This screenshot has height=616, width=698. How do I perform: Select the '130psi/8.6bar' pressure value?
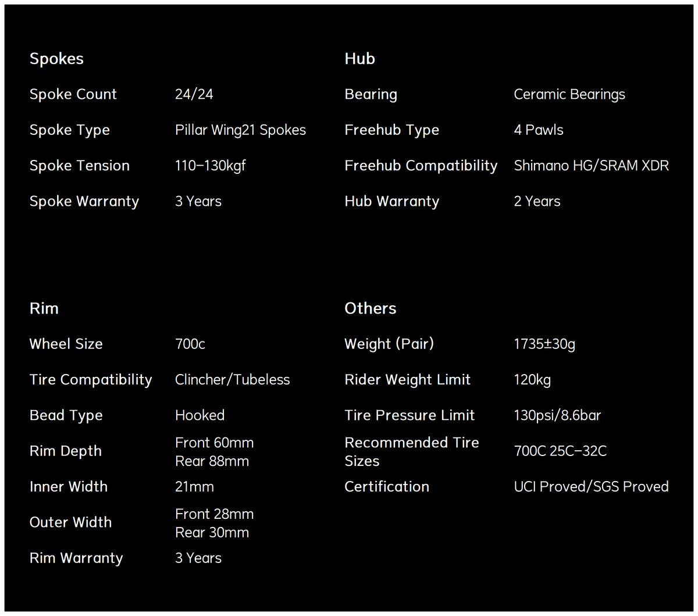tap(557, 415)
